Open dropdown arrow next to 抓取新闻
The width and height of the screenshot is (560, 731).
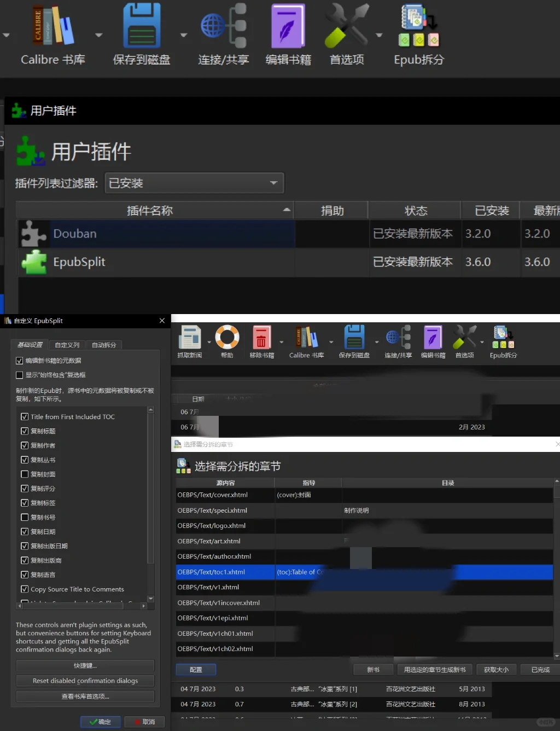point(209,342)
